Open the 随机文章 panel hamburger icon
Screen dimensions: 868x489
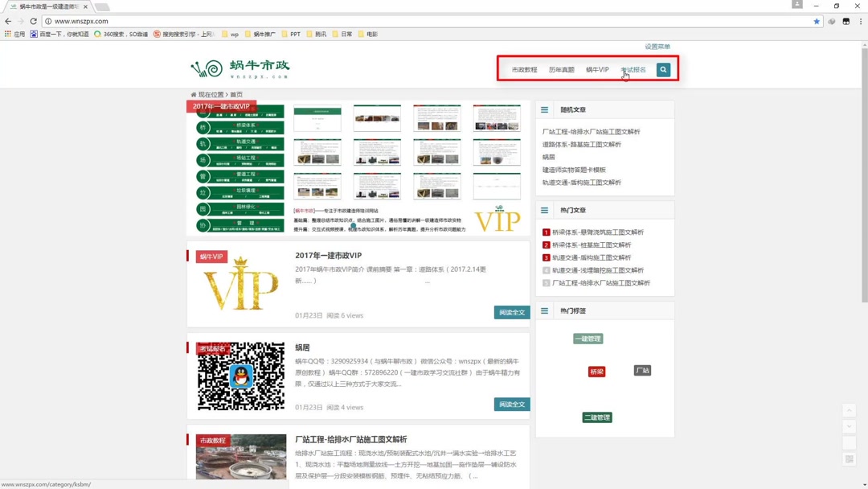[544, 109]
